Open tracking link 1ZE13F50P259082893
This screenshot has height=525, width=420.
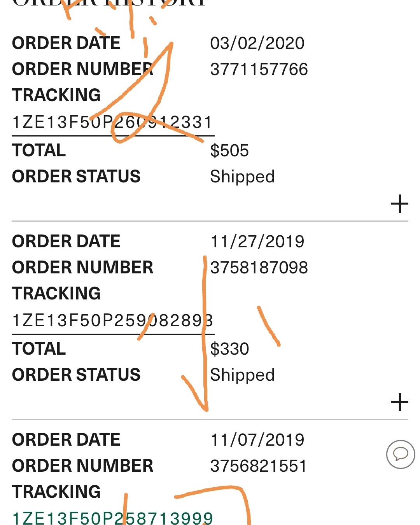(113, 320)
